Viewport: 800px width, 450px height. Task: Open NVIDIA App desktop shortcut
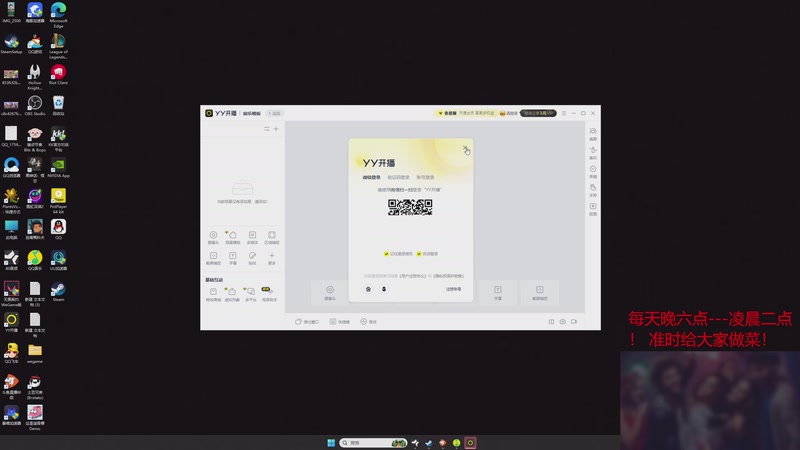pyautogui.click(x=58, y=168)
